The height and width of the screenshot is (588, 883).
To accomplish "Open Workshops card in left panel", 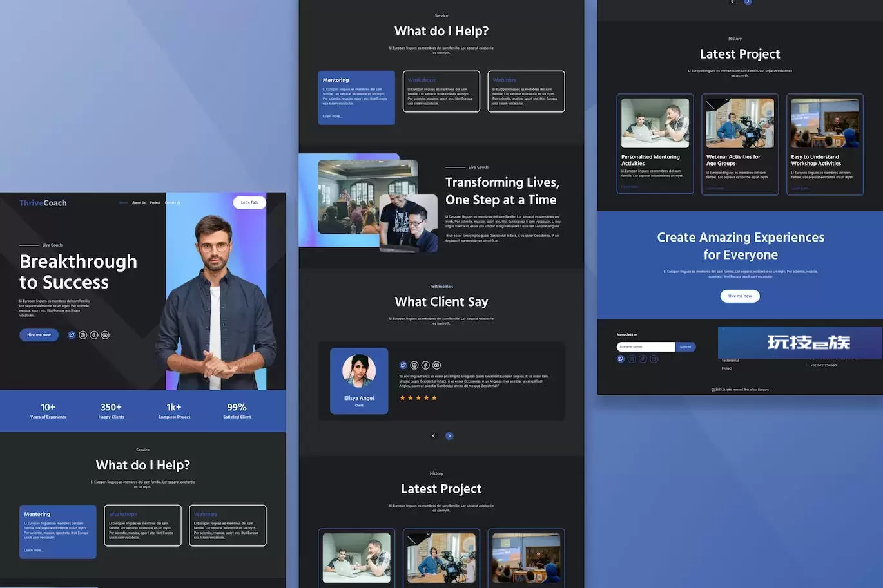I will pyautogui.click(x=142, y=526).
